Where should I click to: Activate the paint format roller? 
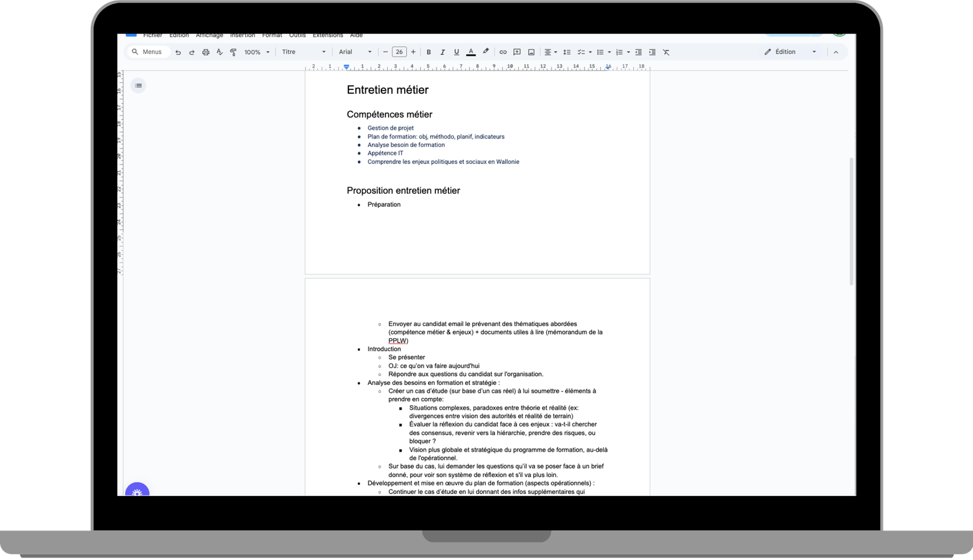[x=234, y=52]
